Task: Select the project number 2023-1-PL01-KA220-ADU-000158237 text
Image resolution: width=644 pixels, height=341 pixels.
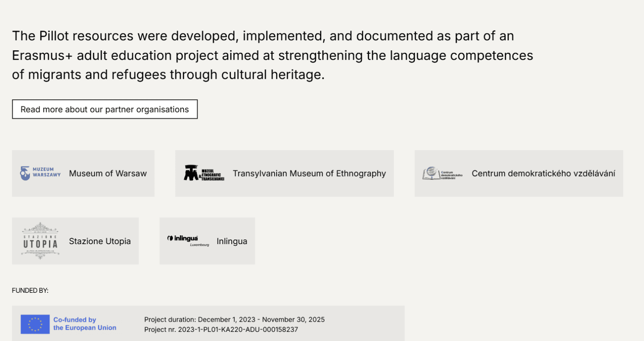Action: pyautogui.click(x=238, y=330)
